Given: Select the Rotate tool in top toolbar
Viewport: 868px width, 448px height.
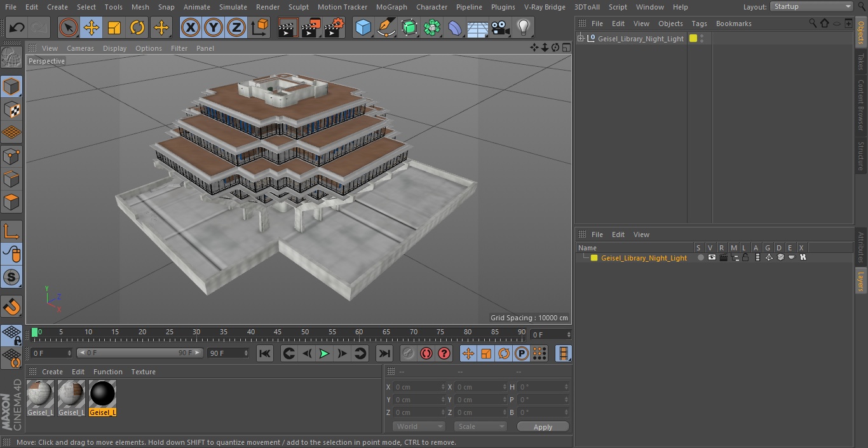Looking at the screenshot, I should (137, 27).
